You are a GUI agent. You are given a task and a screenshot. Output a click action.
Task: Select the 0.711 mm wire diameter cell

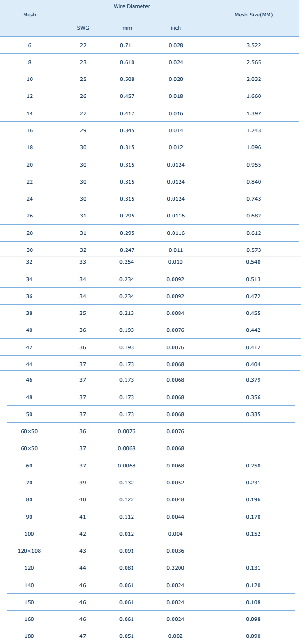[x=127, y=45]
